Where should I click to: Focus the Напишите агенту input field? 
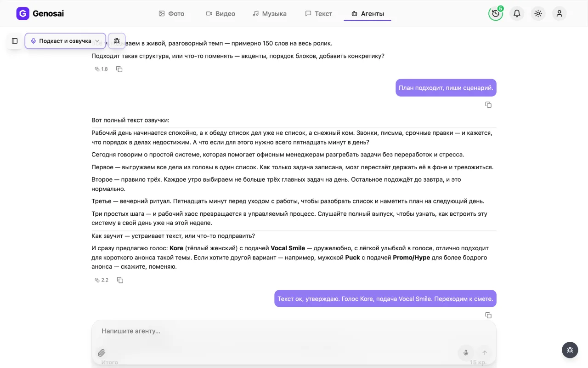[x=294, y=331]
